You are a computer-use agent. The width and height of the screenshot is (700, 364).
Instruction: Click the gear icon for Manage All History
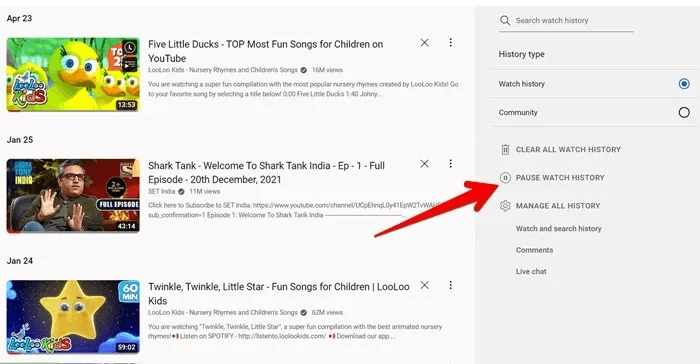click(x=505, y=206)
